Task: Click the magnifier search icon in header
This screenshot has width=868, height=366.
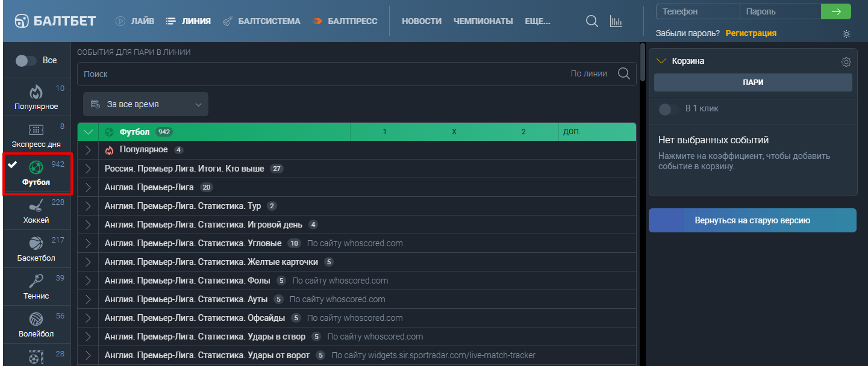Action: (592, 21)
